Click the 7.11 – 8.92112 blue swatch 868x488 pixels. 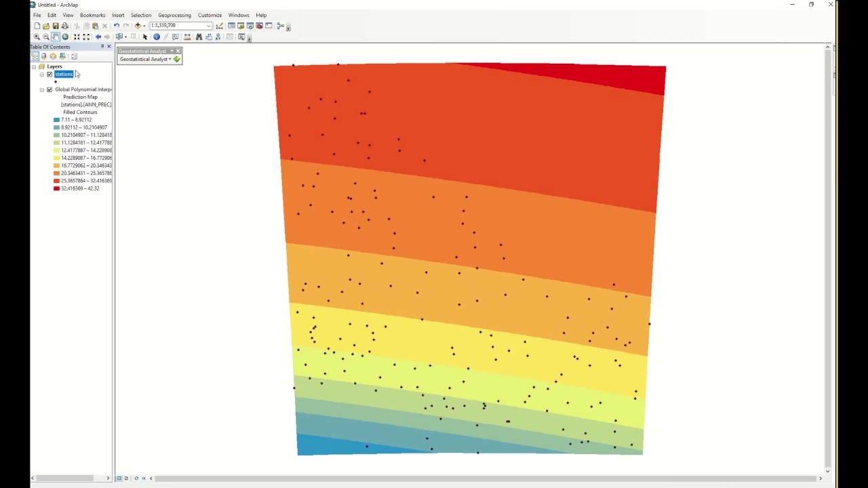[x=56, y=120]
